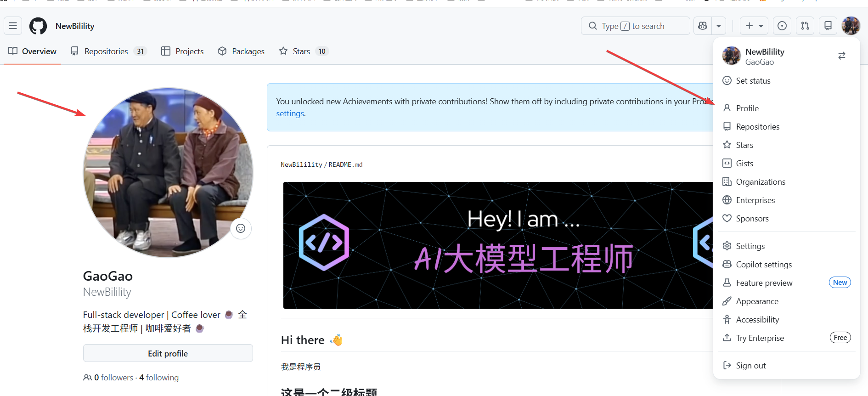Click the Free badge beside Try Enterprise
Viewport: 868px width, 396px height.
coord(840,338)
